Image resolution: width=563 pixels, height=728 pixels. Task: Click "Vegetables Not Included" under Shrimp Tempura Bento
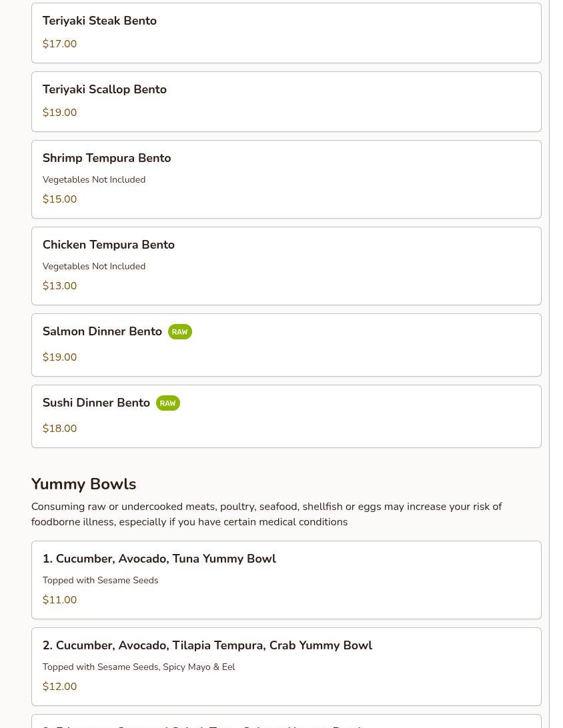point(94,180)
